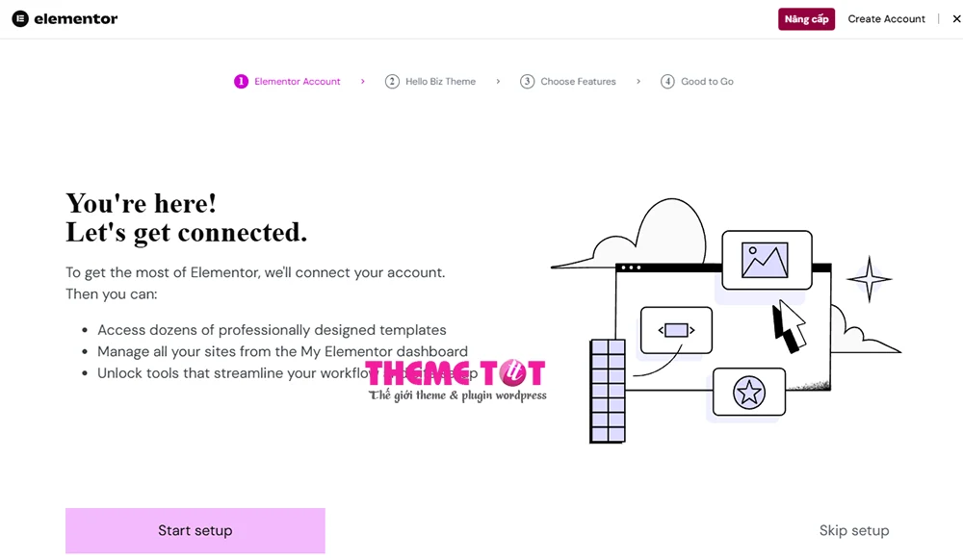Viewport: 963px width, 560px height.
Task: Click the sparkle star icon beside the browser illustration
Action: click(868, 279)
